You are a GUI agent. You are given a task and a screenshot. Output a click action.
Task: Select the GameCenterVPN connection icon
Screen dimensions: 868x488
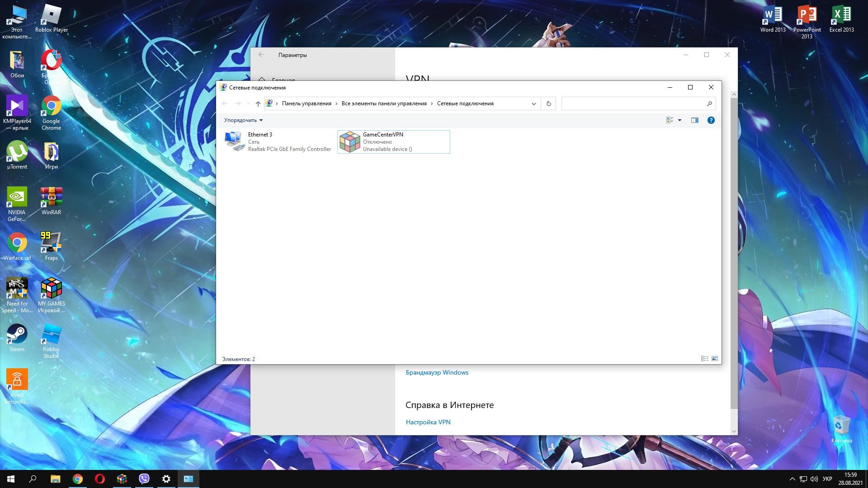pyautogui.click(x=349, y=142)
